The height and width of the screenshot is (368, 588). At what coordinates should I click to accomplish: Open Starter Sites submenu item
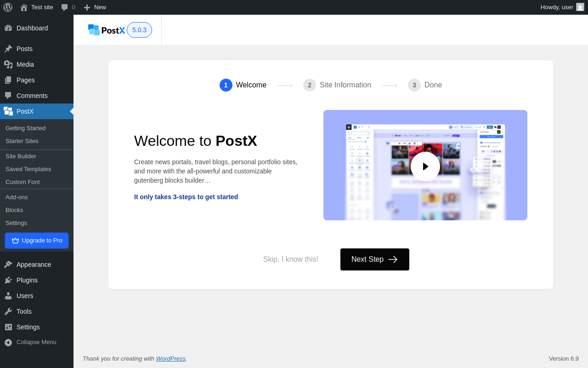click(x=22, y=141)
